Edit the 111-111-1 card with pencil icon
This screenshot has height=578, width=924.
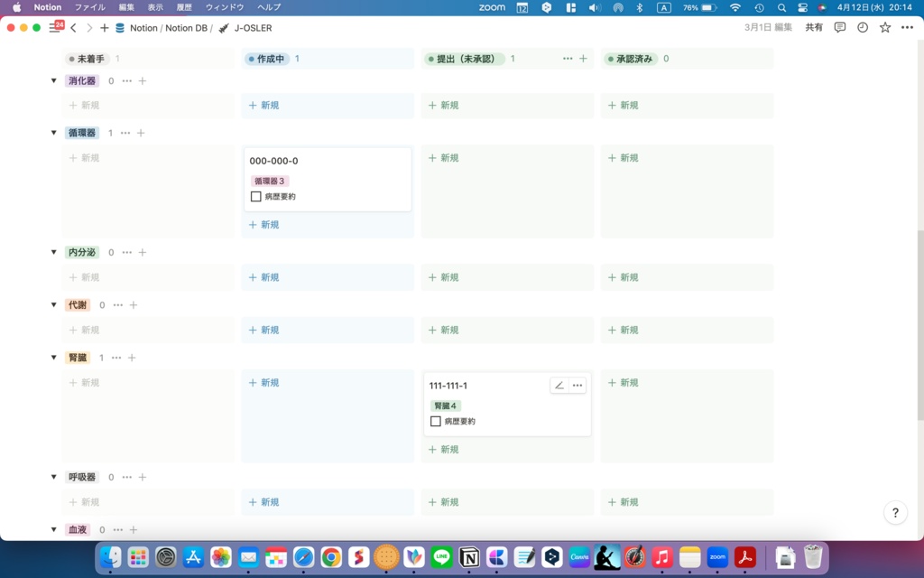[559, 386]
